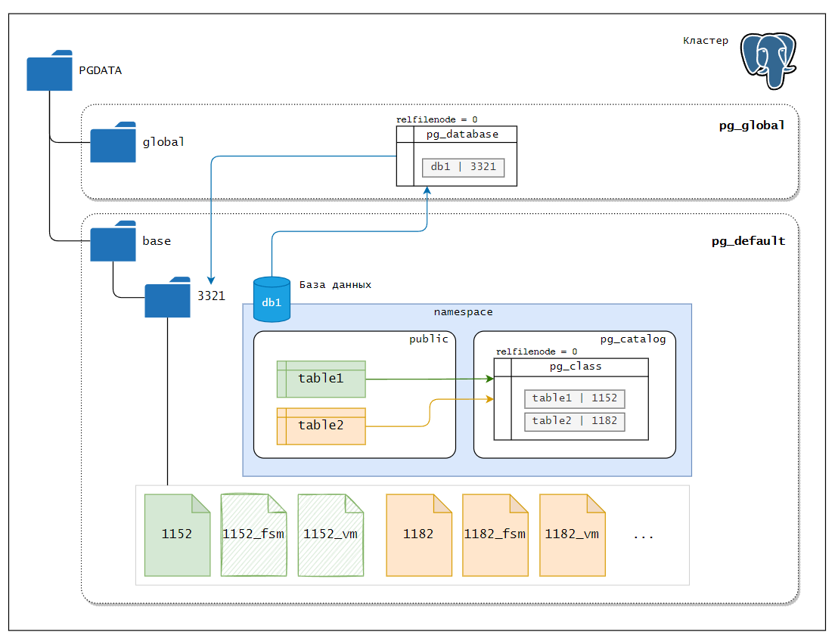
Task: Click the pg_default tablespace label
Action: 748,241
